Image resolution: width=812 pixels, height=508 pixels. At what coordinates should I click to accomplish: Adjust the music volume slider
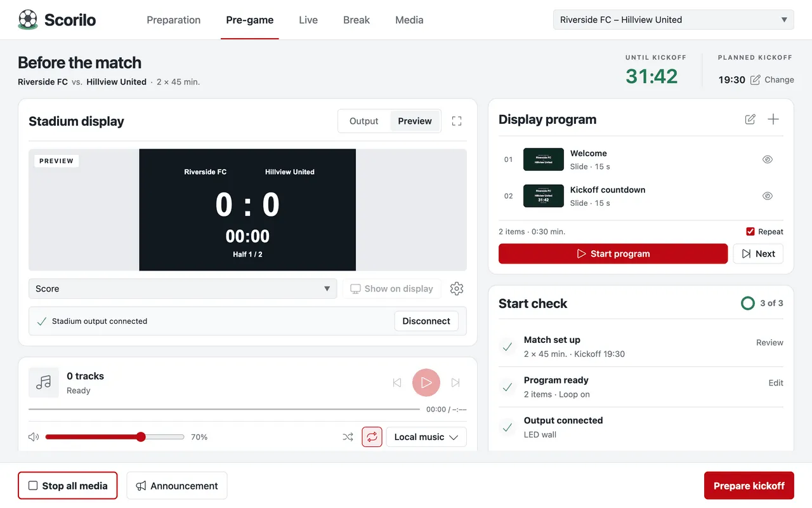click(115, 437)
